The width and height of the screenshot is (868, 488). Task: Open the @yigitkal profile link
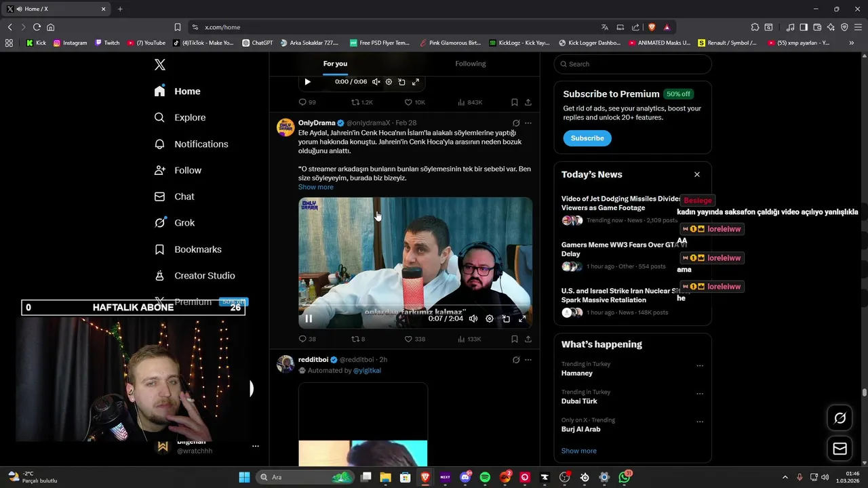click(367, 371)
